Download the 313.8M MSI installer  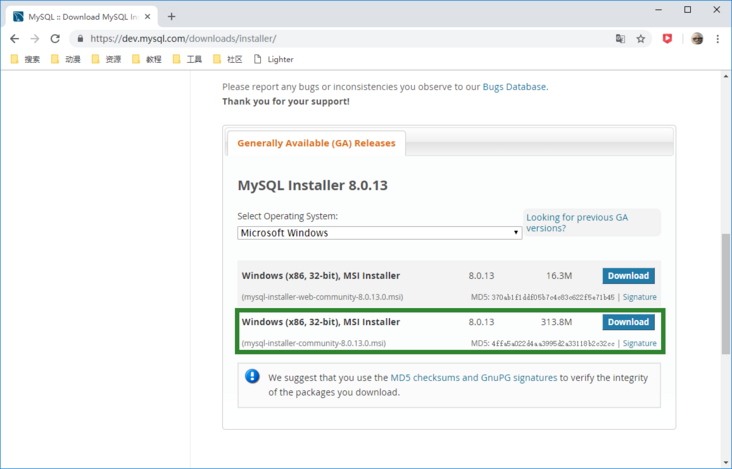tap(628, 322)
